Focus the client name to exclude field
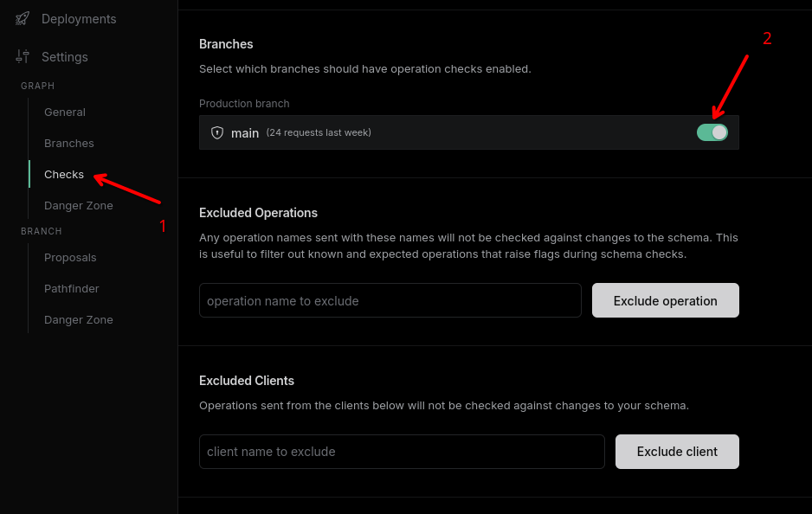 pos(401,452)
